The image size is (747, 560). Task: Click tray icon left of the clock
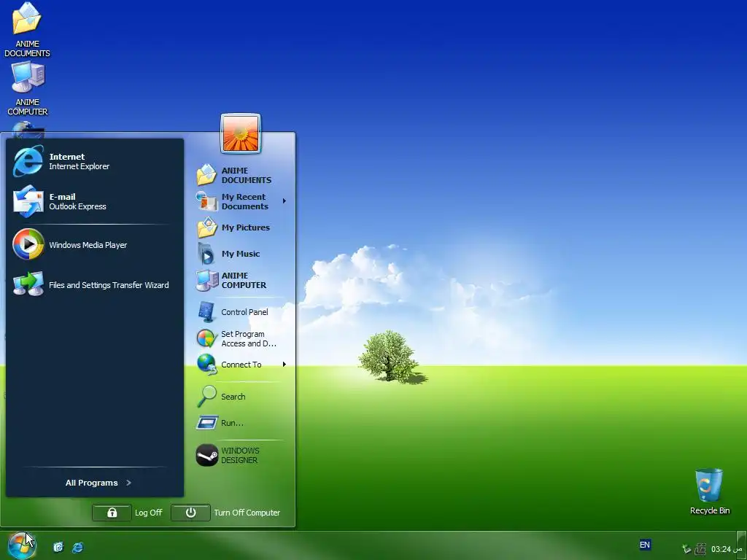(700, 549)
